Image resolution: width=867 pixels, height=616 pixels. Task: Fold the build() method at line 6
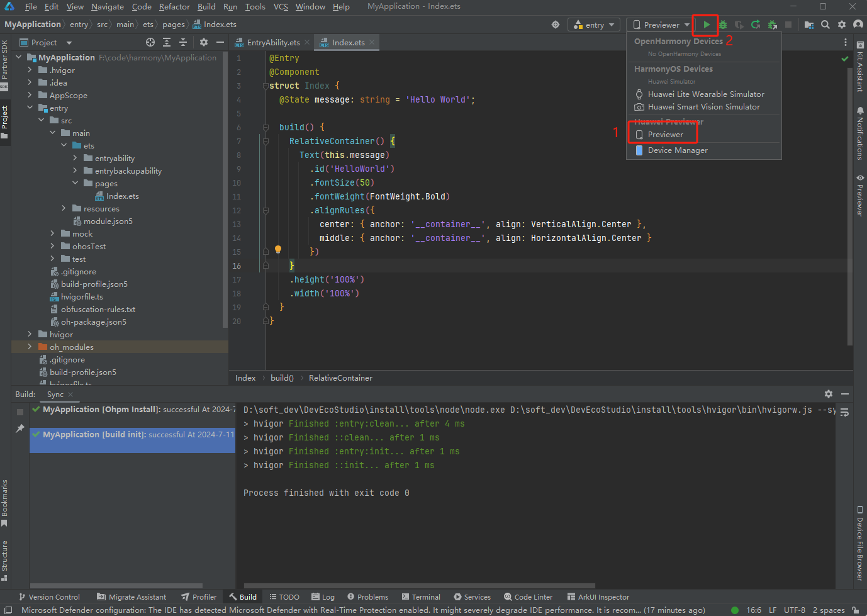pos(266,127)
